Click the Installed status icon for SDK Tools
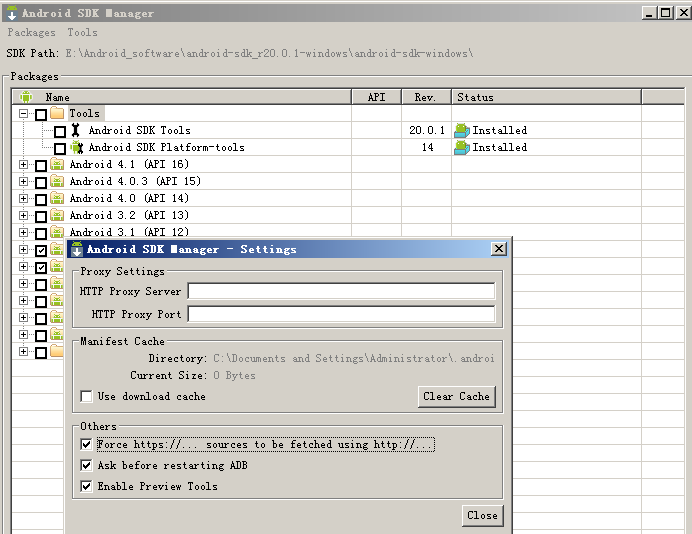This screenshot has height=534, width=692. pos(462,130)
